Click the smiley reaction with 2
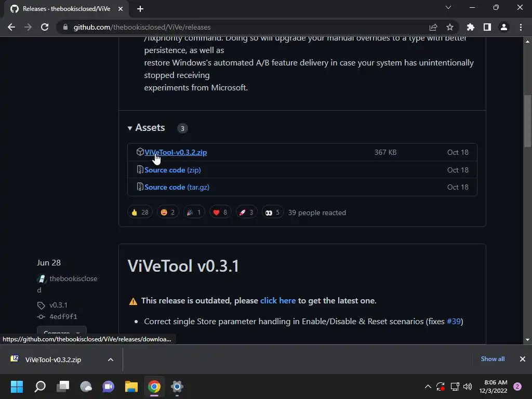 click(168, 212)
